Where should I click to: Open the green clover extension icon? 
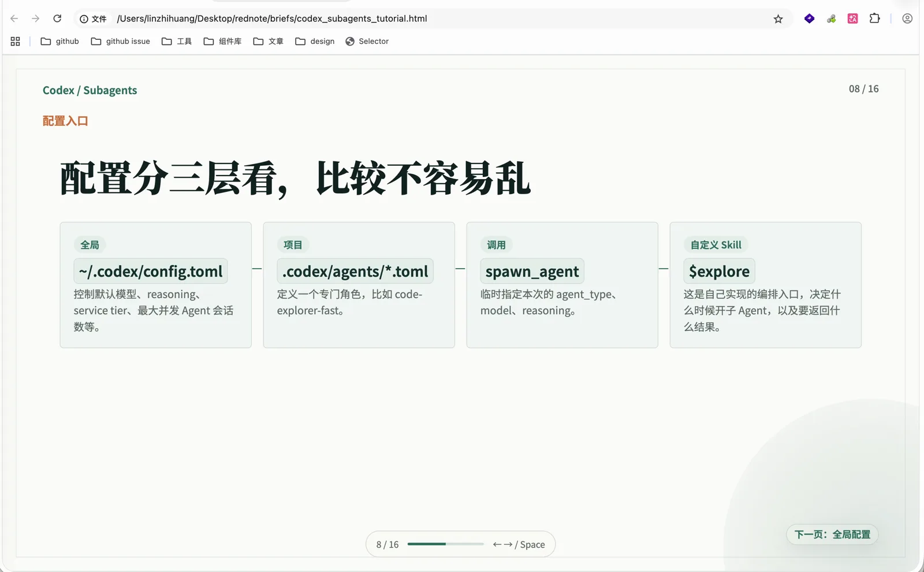[831, 19]
